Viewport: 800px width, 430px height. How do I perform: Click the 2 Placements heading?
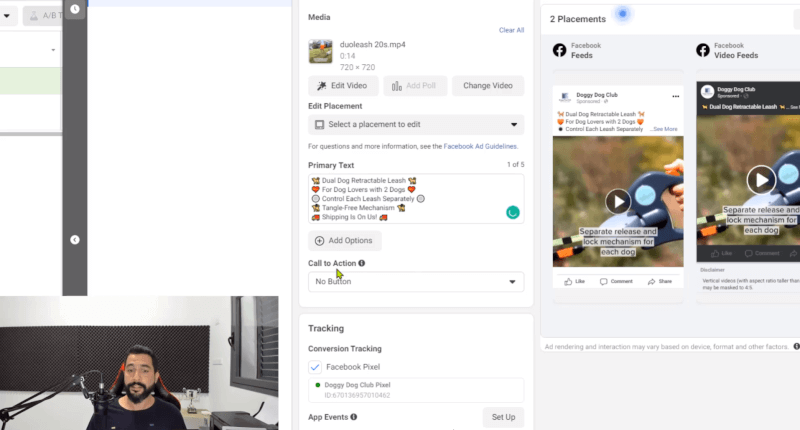[578, 19]
